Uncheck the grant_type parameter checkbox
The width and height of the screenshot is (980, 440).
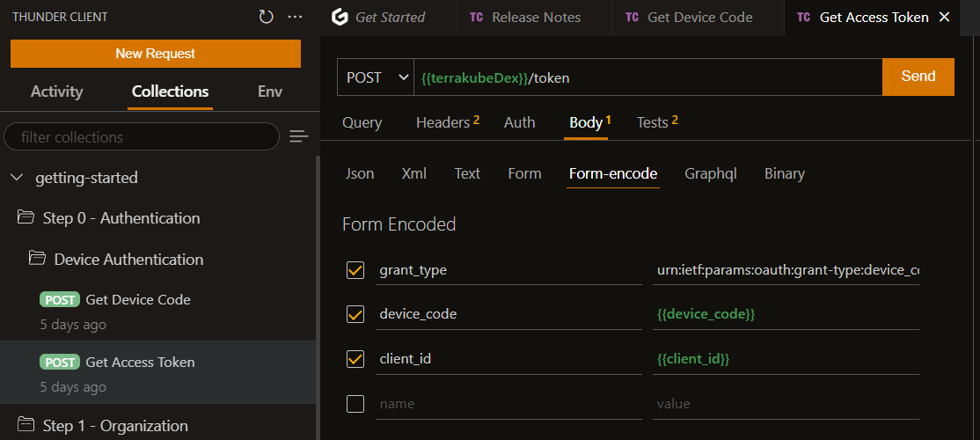[x=355, y=270]
